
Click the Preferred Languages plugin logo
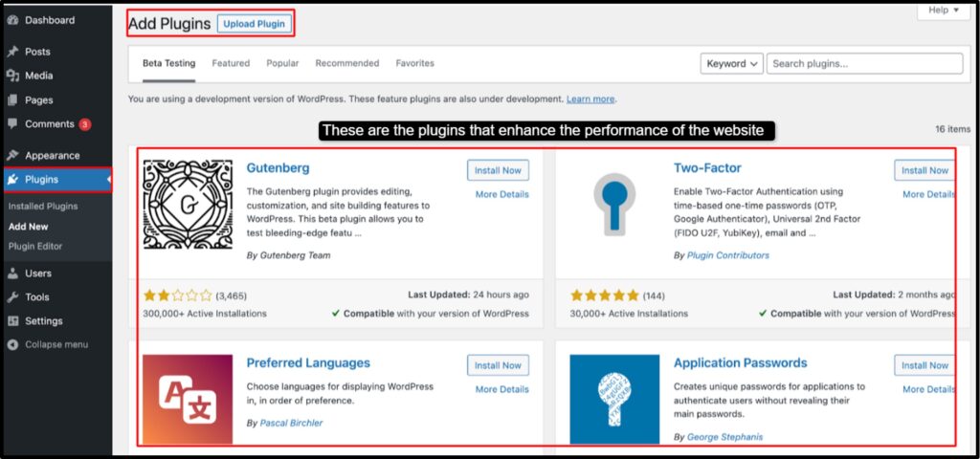point(188,399)
